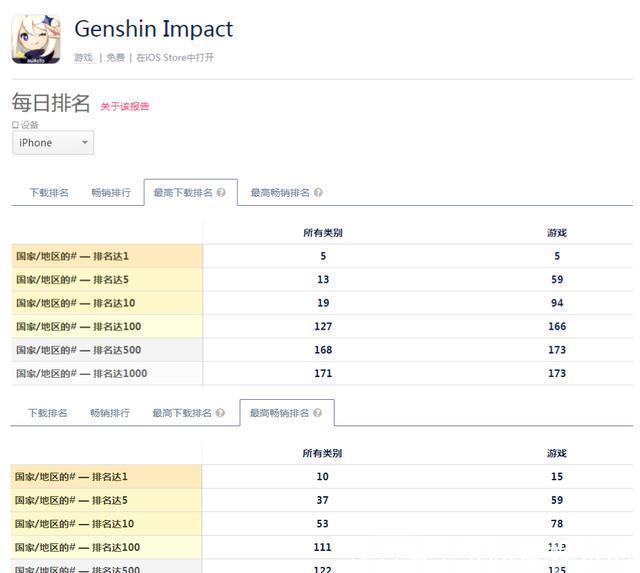The width and height of the screenshot is (640, 573).
Task: Select 排名达5 row in the grossing table
Action: click(322, 500)
